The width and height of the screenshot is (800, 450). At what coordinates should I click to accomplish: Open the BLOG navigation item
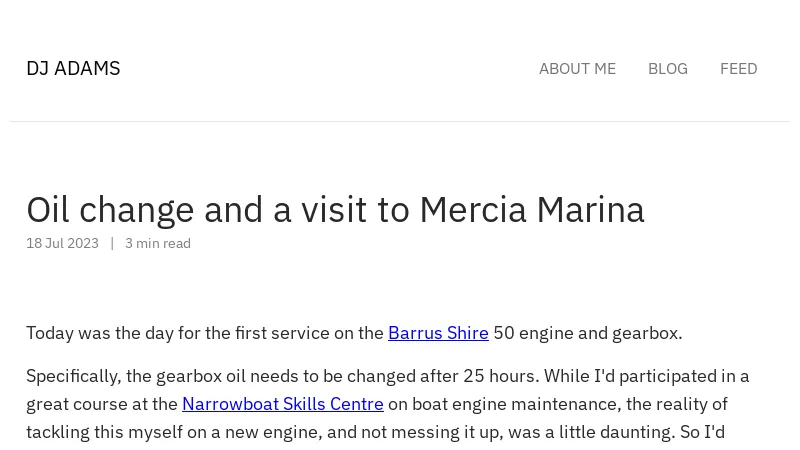[667, 69]
